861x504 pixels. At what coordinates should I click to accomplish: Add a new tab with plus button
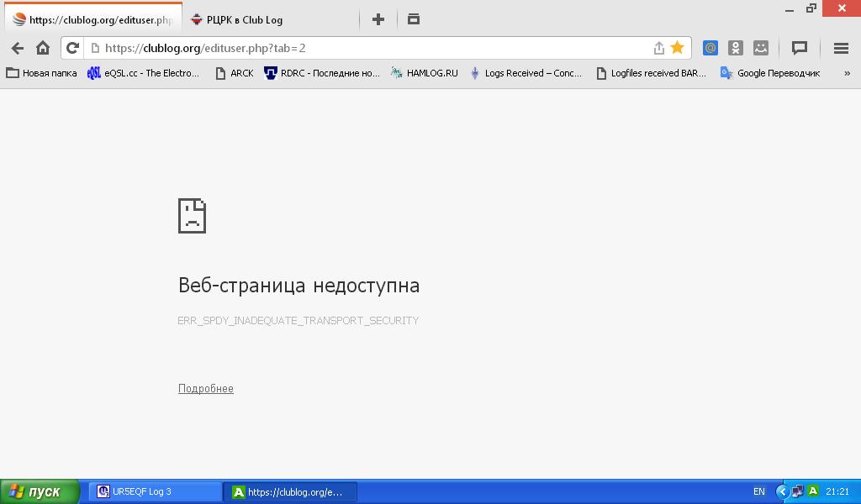(378, 18)
